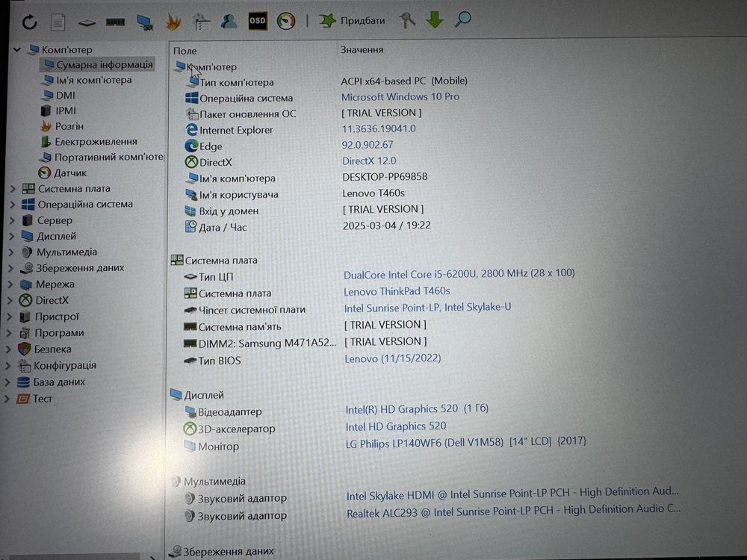Open Портативний комп'ютер tree item
This screenshot has height=560, width=747.
tap(102, 157)
